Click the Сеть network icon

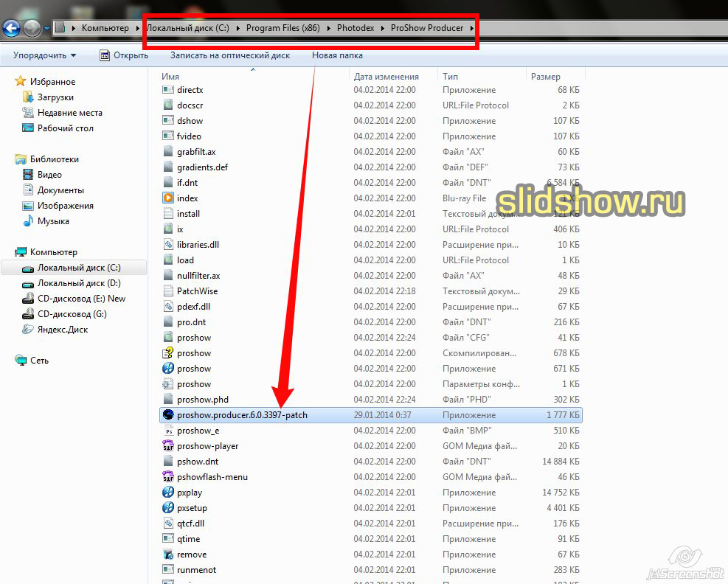pyautogui.click(x=21, y=361)
